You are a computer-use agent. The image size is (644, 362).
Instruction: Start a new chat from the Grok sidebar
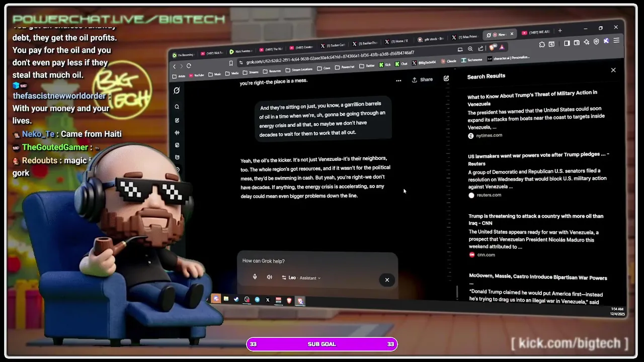tap(177, 120)
